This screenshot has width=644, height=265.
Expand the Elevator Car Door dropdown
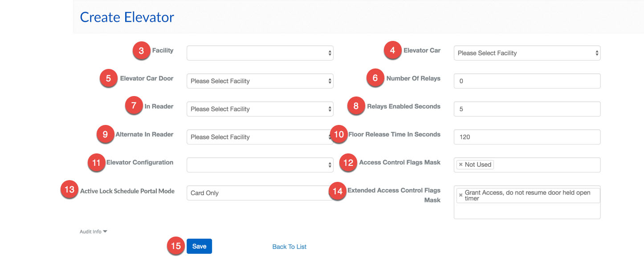tap(260, 81)
